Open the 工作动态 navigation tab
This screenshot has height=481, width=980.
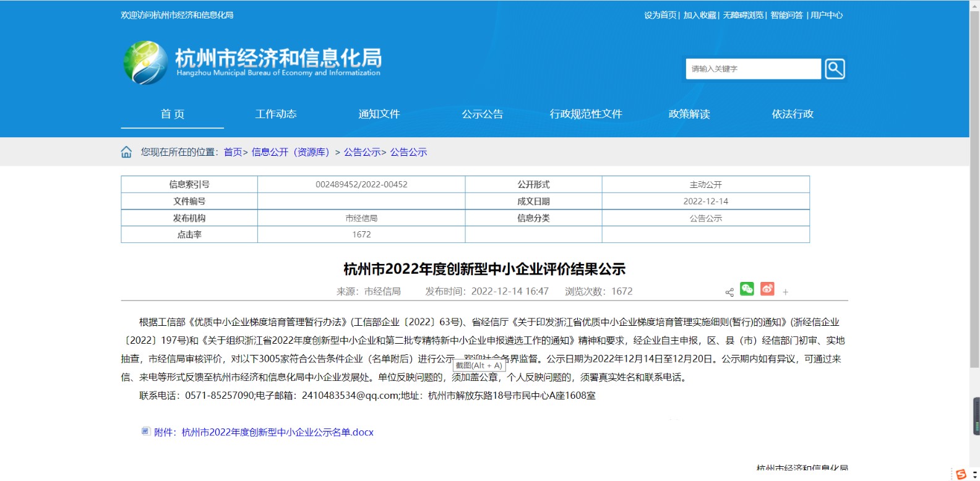276,114
